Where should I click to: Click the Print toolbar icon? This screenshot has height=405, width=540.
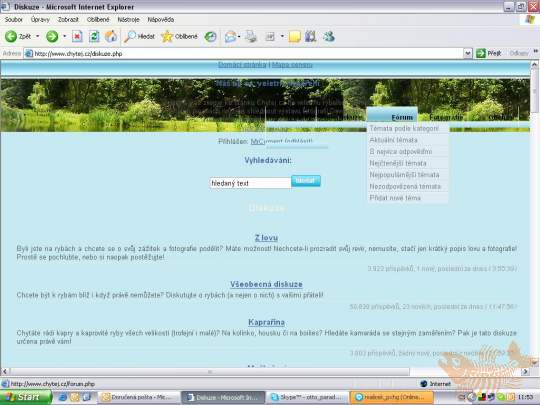coord(251,36)
